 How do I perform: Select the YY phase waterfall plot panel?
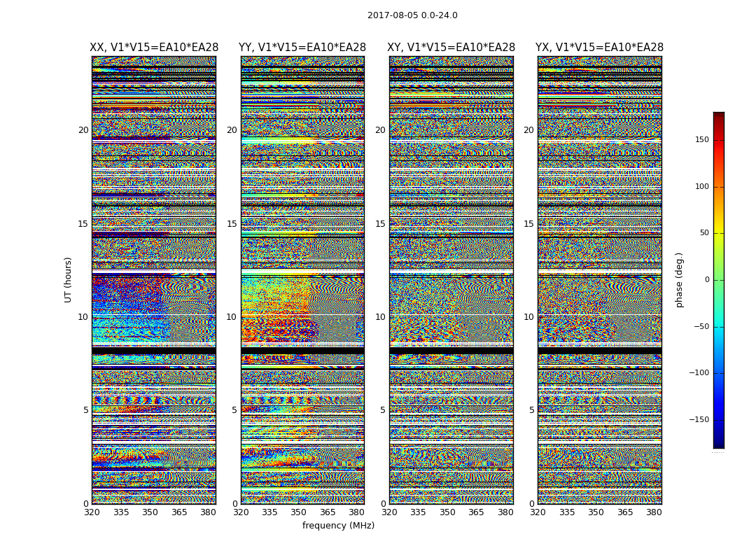302,280
